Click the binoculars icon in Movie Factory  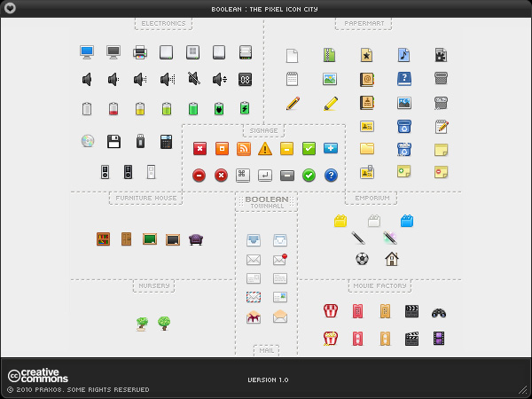438,312
